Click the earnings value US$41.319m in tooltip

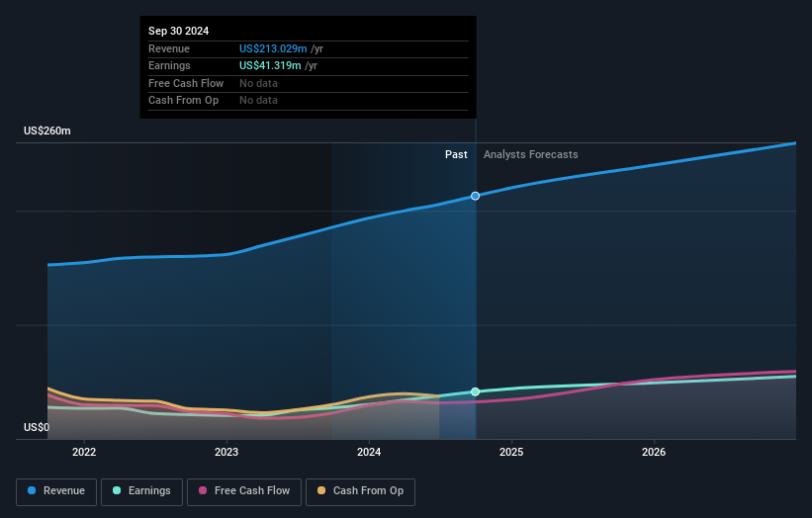click(x=270, y=65)
